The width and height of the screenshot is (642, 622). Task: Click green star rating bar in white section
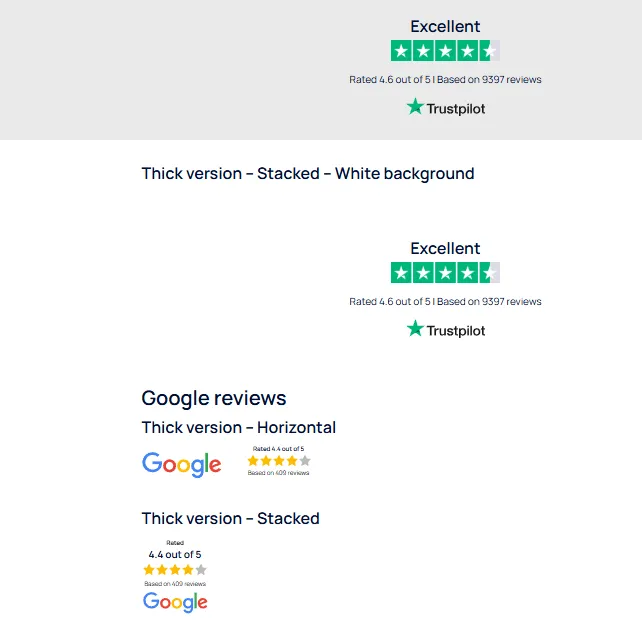[x=445, y=273]
